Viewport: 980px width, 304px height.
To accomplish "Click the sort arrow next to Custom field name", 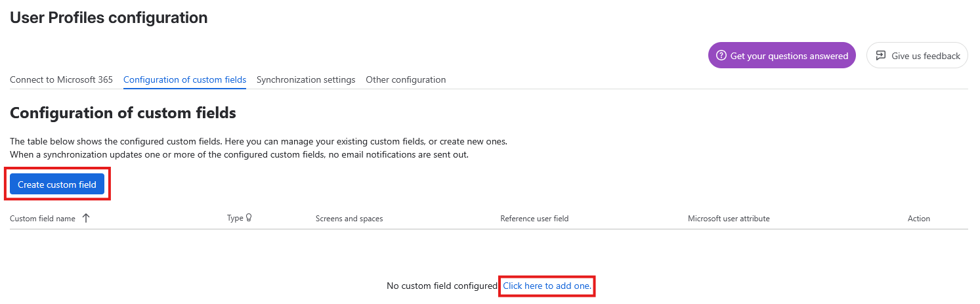I will tap(86, 218).
